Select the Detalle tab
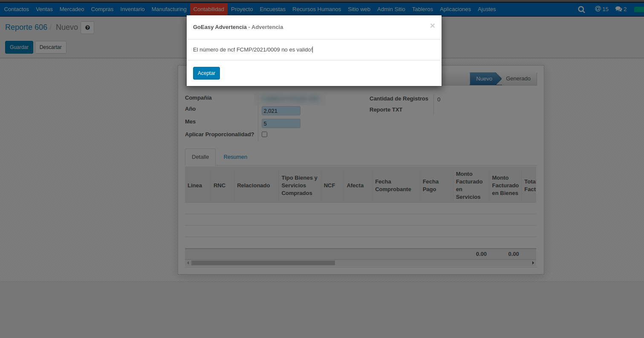Screen dimensions: 644x338 (200, 157)
